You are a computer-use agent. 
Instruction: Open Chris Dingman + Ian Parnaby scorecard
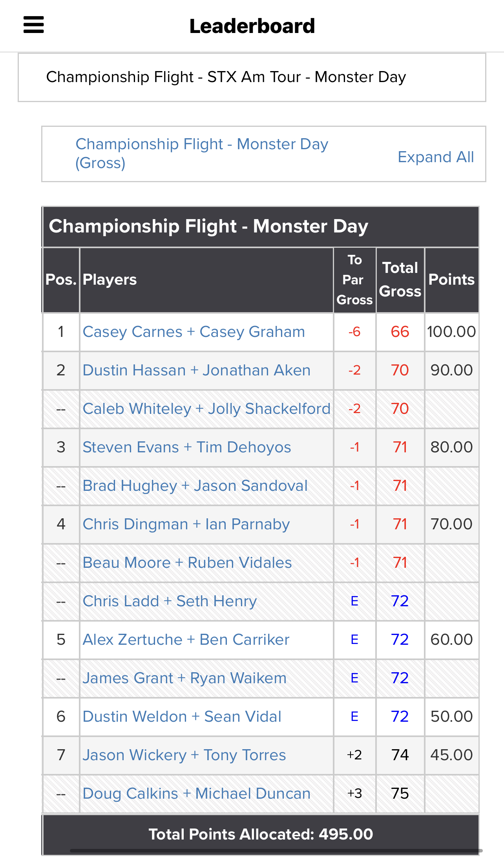[x=186, y=524]
